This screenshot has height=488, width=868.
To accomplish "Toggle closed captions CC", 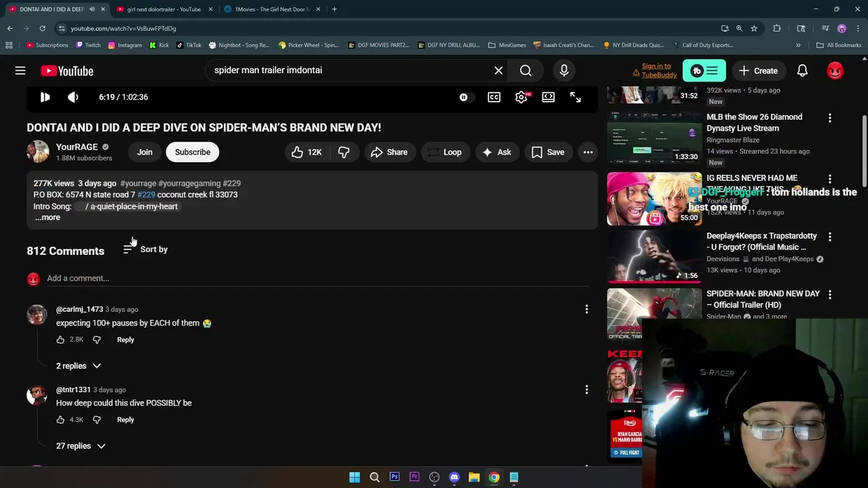I will pos(494,97).
